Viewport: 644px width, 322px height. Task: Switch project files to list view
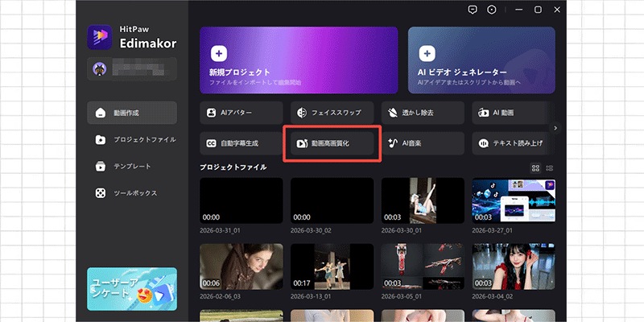click(550, 167)
